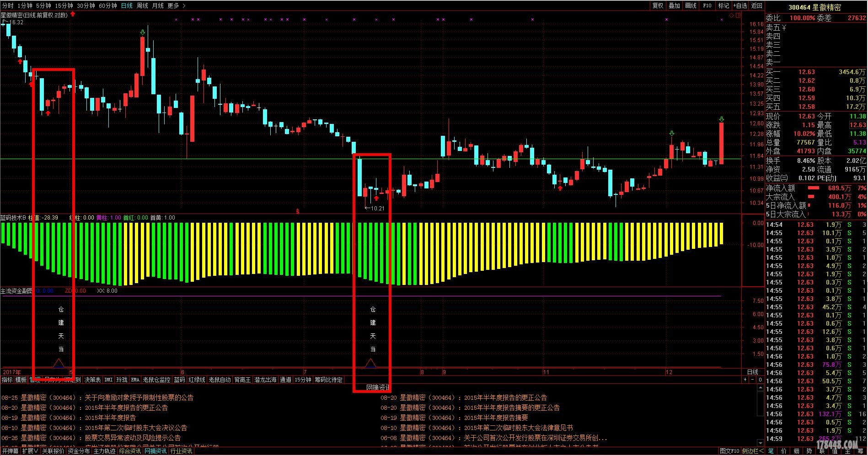
Task: Click the red up-arrow beside chart title
Action: tap(73, 15)
